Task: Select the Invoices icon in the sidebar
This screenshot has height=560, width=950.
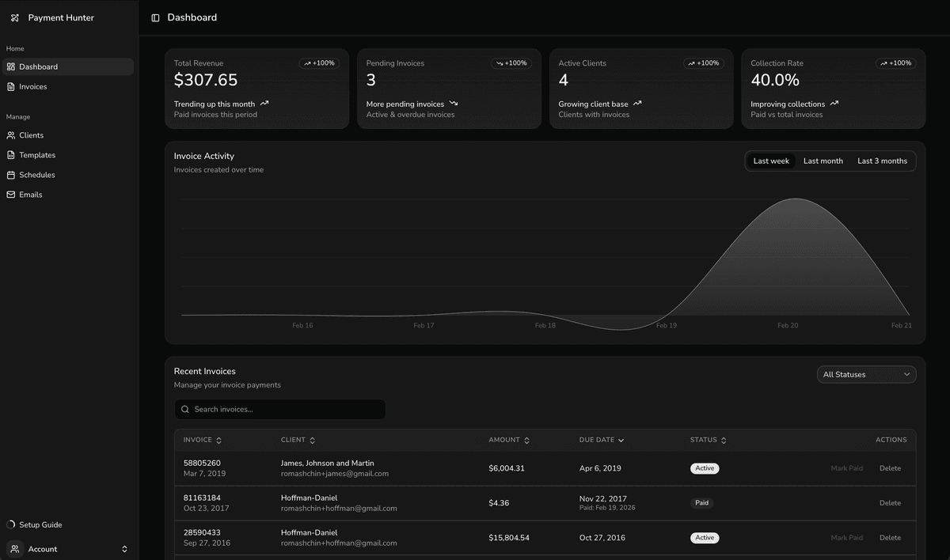Action: 11,86
